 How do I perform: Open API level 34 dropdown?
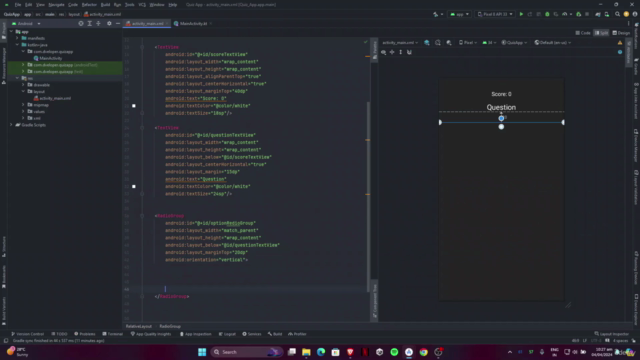pos(488,42)
